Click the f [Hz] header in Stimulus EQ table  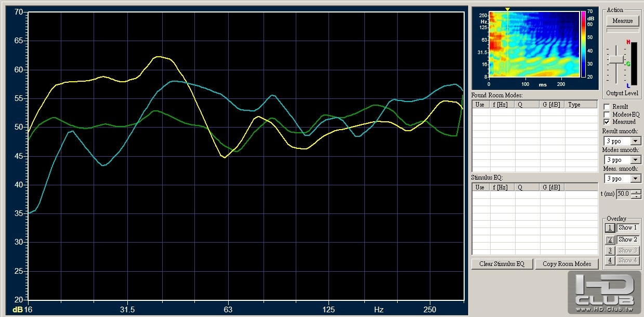[x=502, y=187]
